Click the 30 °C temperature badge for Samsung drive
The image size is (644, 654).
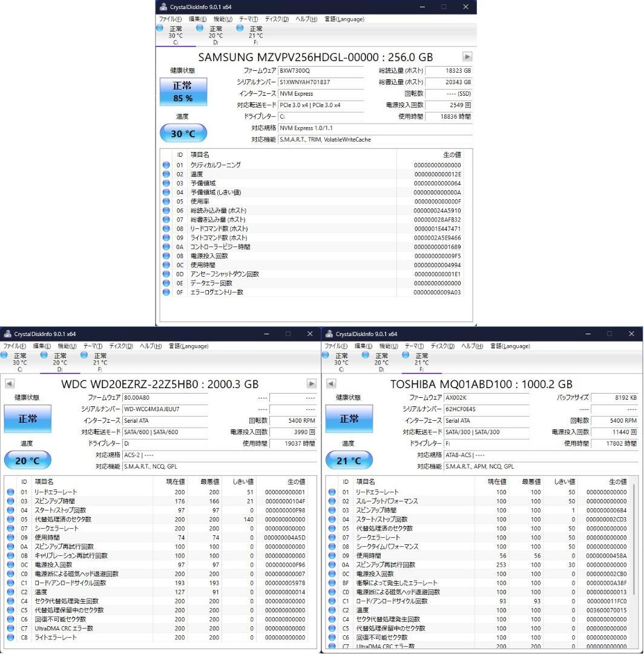pyautogui.click(x=183, y=133)
